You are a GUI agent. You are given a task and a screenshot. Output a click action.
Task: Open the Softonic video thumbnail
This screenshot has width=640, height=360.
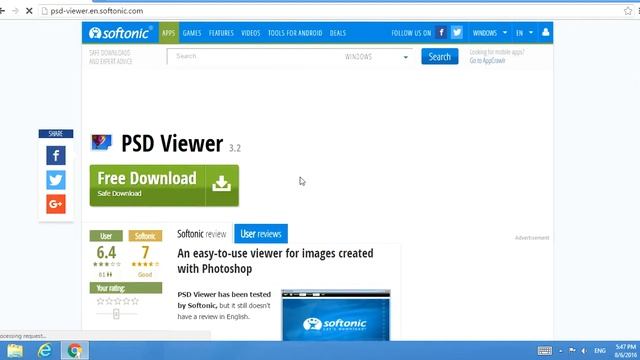click(336, 315)
